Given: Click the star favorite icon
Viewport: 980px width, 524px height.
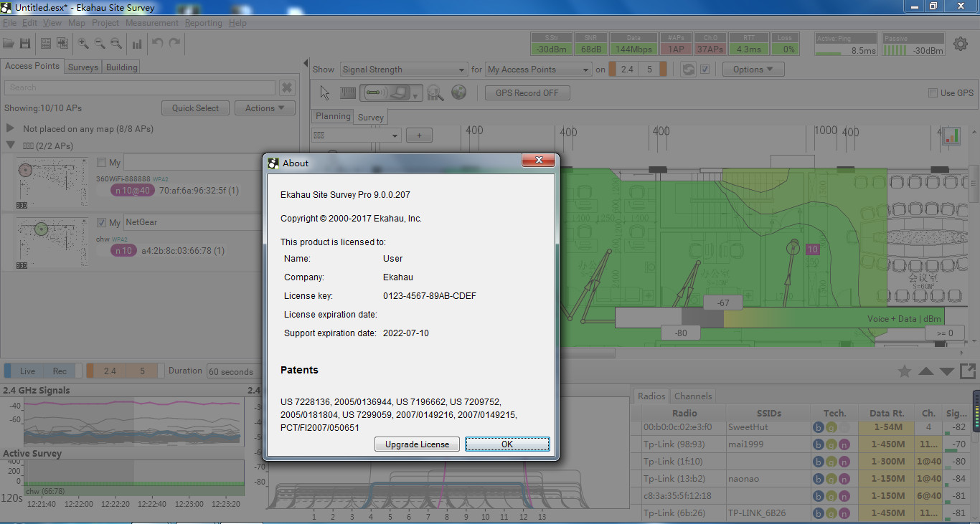Looking at the screenshot, I should tap(905, 371).
